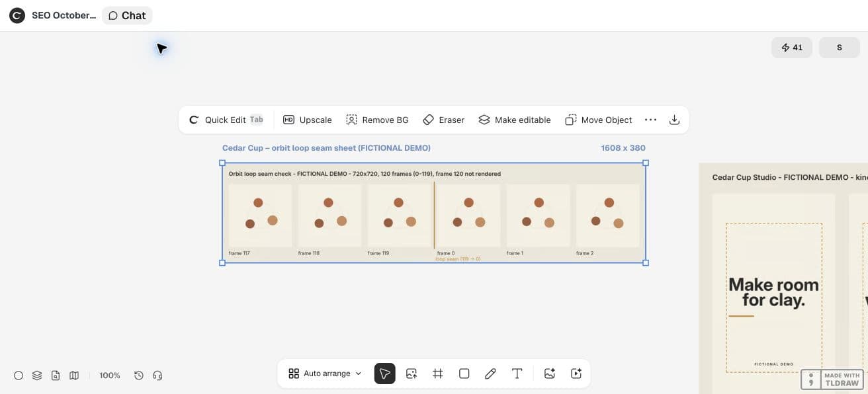This screenshot has height=394, width=868.
Task: Open the SEO October project title
Action: [x=64, y=15]
